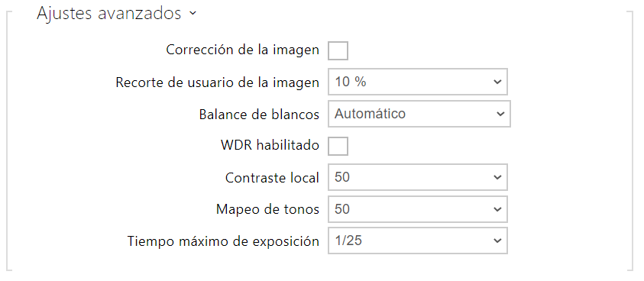The image size is (644, 281).
Task: Open the Tiempo máximo de exposición dropdown
Action: point(418,241)
